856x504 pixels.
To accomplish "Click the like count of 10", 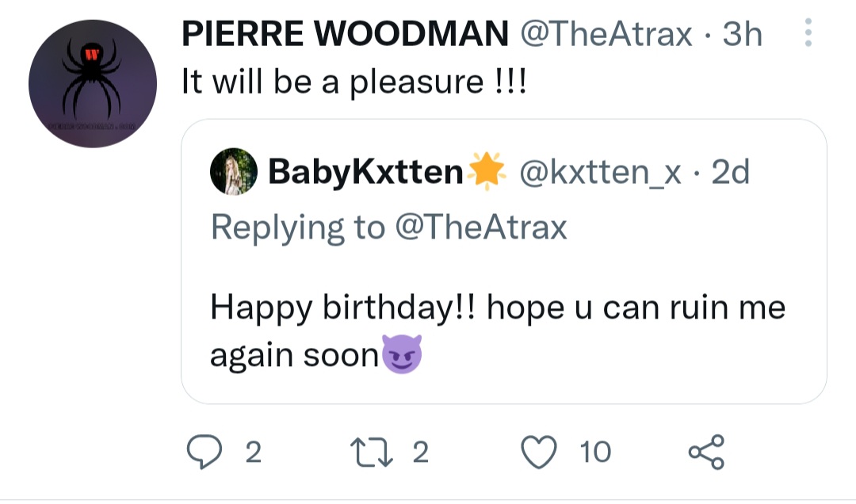I will tap(595, 452).
